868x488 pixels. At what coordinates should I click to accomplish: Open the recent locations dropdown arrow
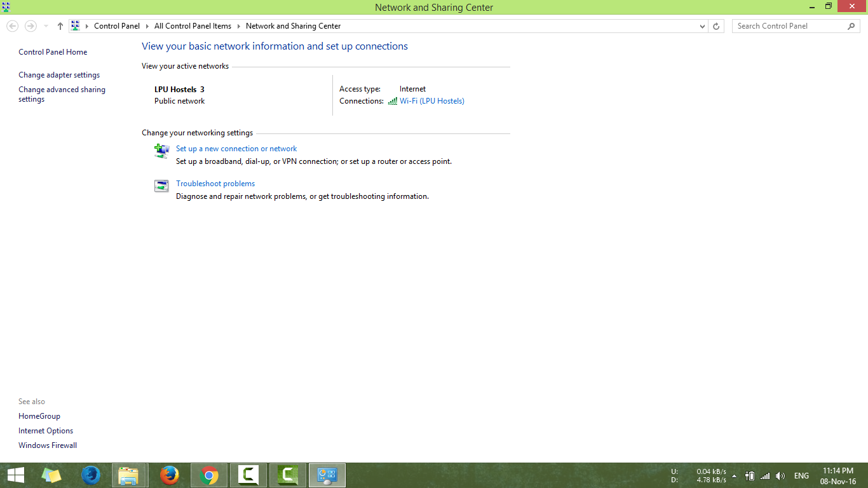(x=46, y=26)
